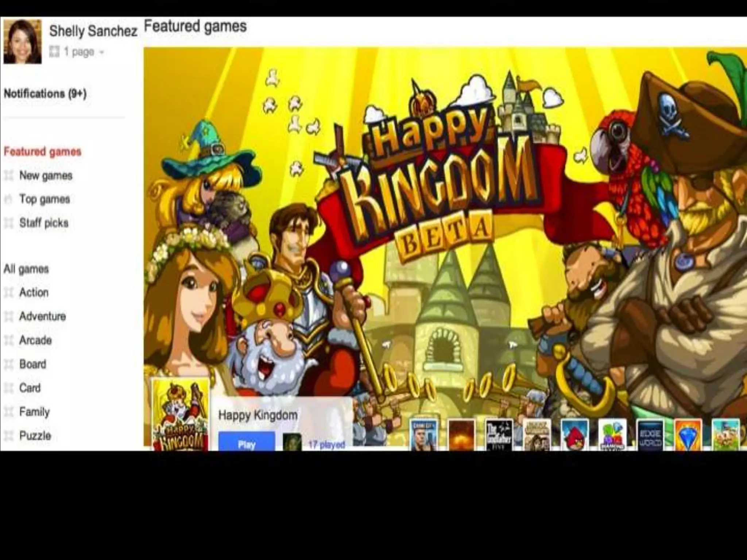Screen dimensions: 747x560
Task: Expand the 1 page dropdown arrow
Action: click(x=102, y=52)
